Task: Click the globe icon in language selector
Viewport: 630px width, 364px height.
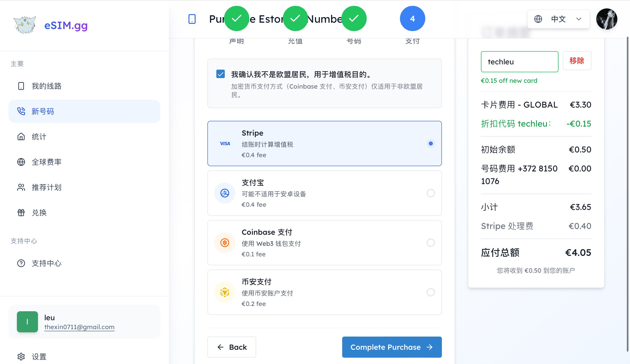Action: (x=538, y=19)
